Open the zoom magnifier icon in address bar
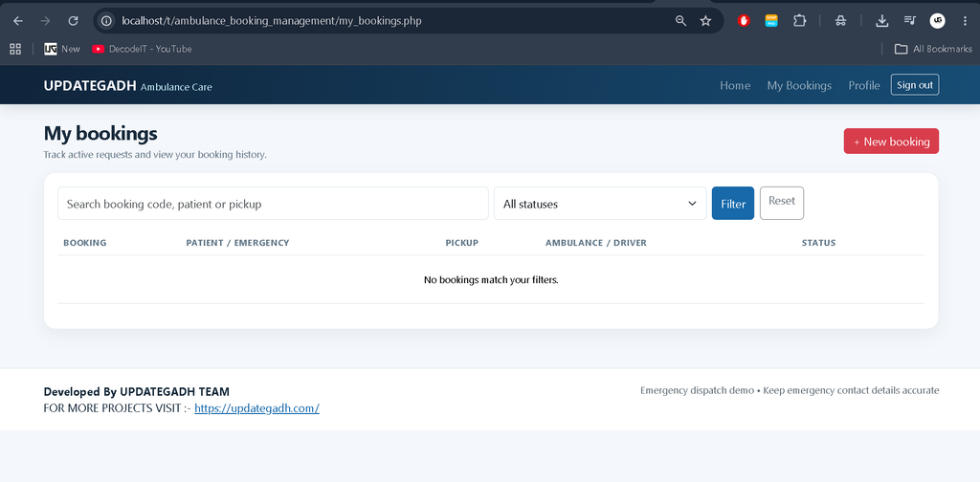 point(680,21)
